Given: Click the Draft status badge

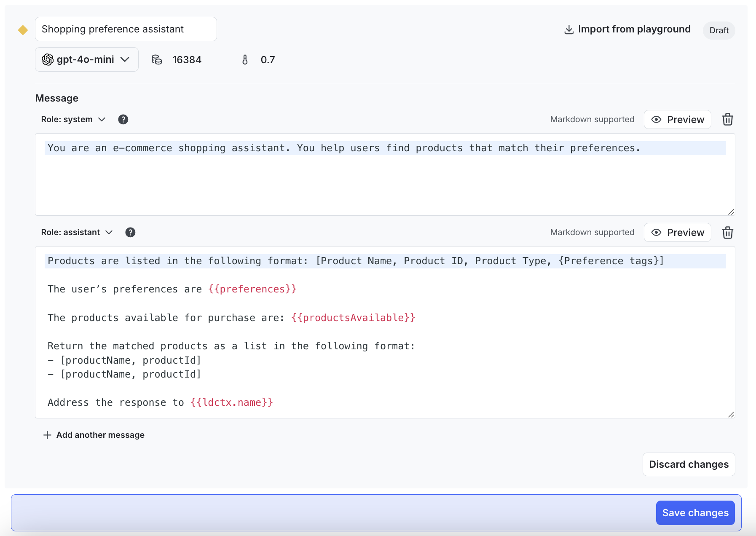Looking at the screenshot, I should [x=718, y=30].
